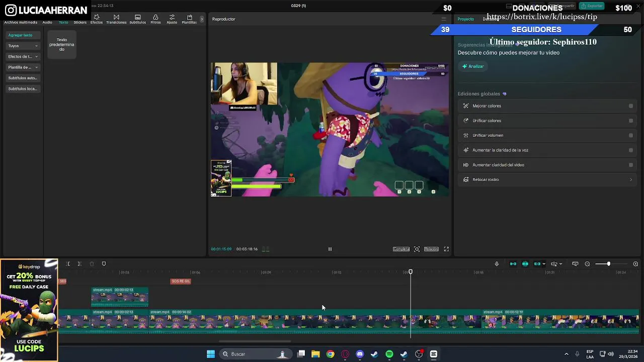
Task: Open the Proyecto tab in right panel
Action: [465, 19]
